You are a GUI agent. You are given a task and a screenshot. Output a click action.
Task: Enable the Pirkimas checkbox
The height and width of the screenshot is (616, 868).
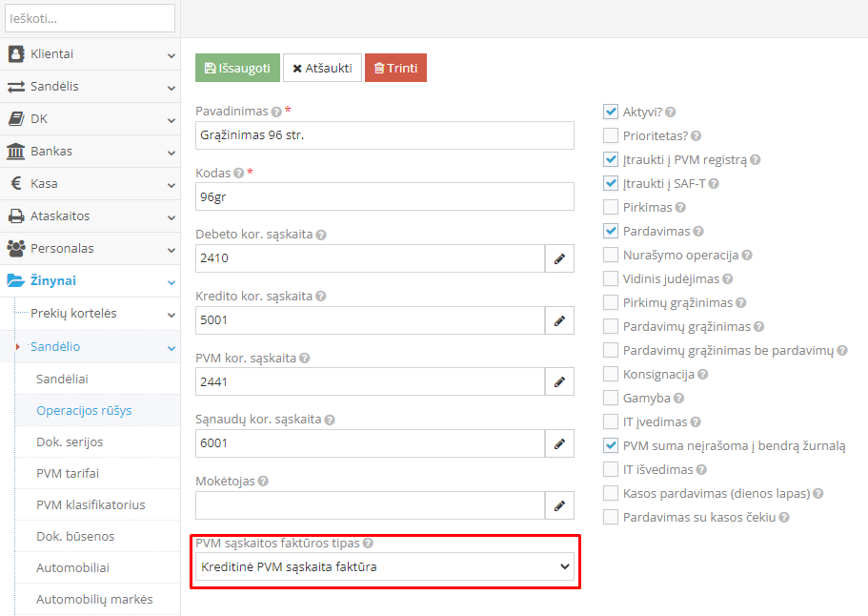click(x=611, y=207)
